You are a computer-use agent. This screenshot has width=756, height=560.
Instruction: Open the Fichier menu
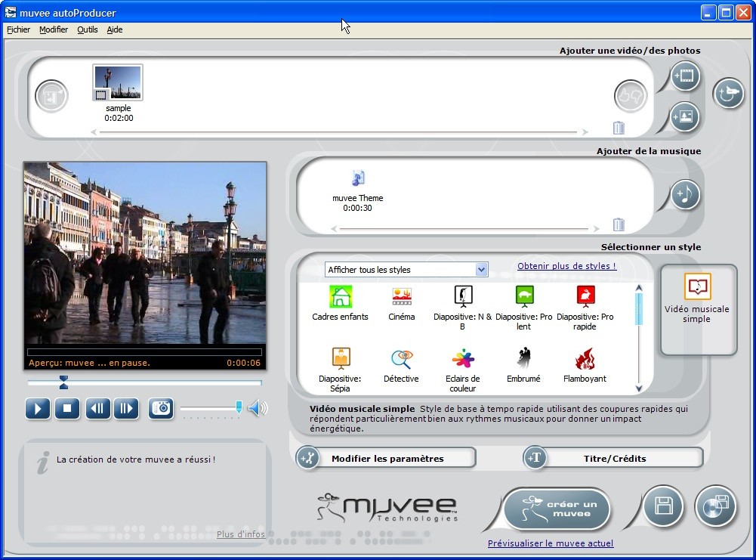pyautogui.click(x=17, y=29)
